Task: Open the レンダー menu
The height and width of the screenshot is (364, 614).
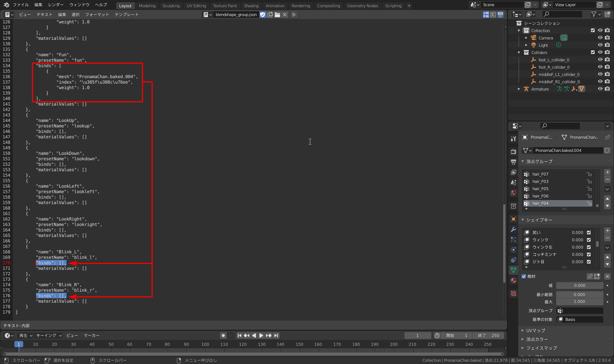Action: click(x=56, y=5)
